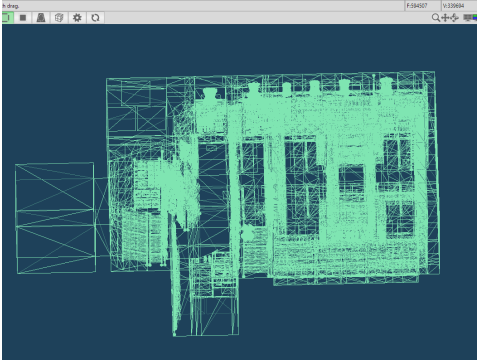This screenshot has width=480, height=360.
Task: Click the V vertex count status field
Action: [459, 6]
